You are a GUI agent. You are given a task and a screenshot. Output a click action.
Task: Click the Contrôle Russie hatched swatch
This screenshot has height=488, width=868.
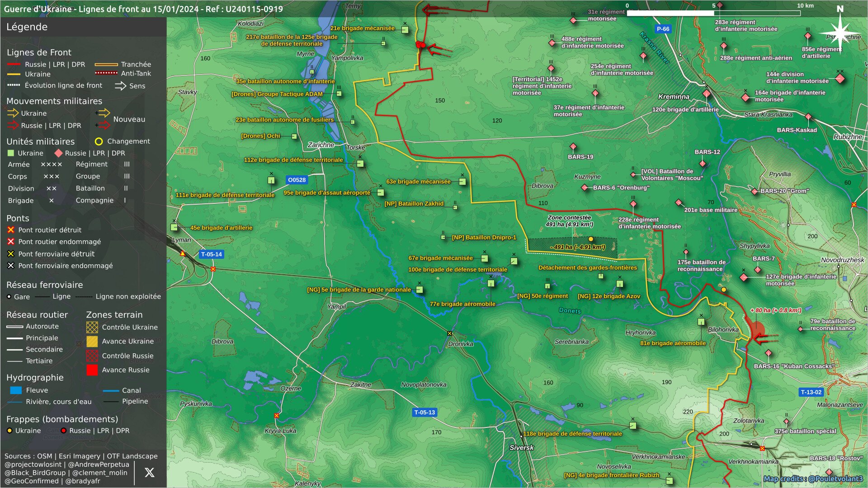[92, 356]
